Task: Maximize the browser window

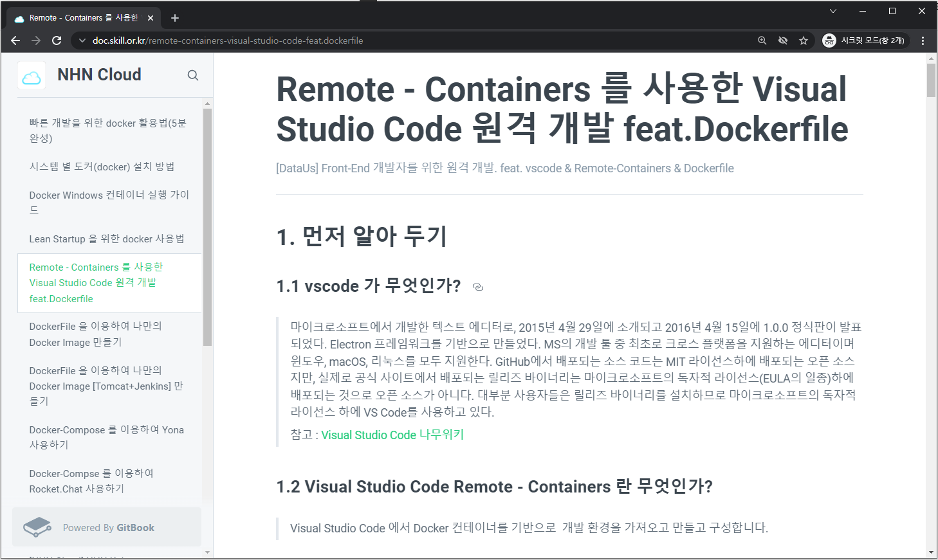Action: pyautogui.click(x=892, y=11)
